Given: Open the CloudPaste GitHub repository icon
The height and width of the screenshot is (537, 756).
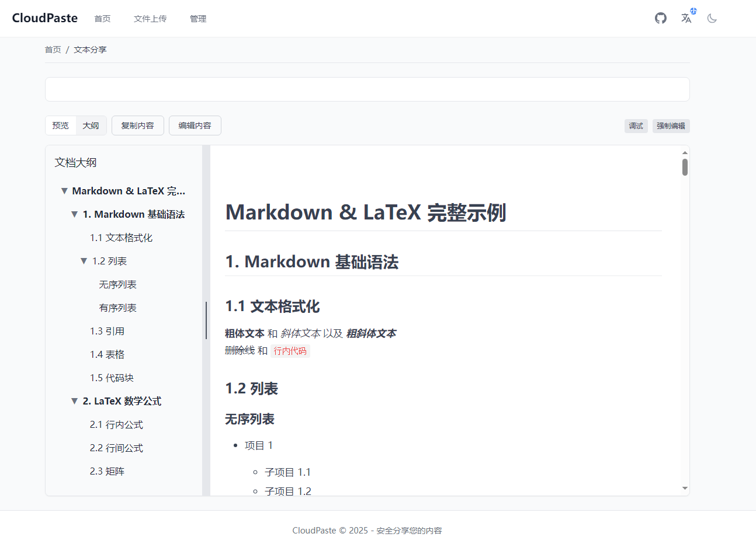Looking at the screenshot, I should coord(660,18).
